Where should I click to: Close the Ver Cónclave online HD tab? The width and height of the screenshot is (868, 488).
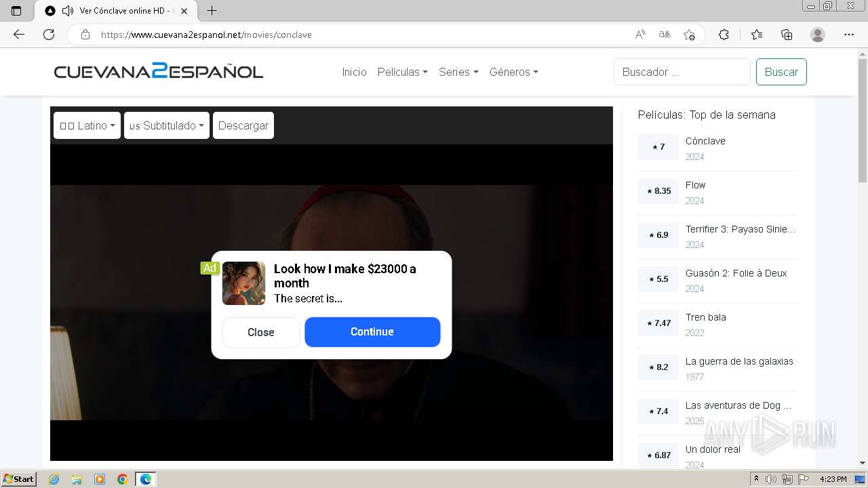[184, 11]
